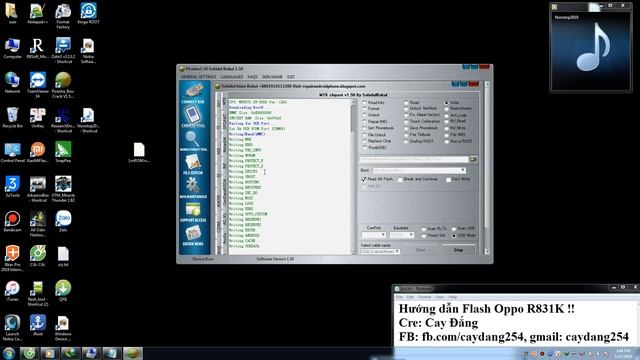Open Format Factory desktop shortcut
This screenshot has height=360, width=640.
(x=63, y=16)
